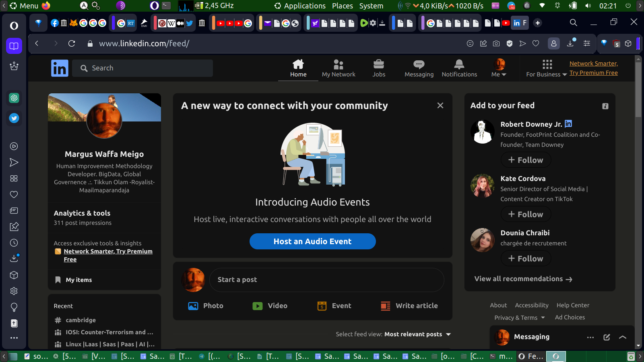Viewport: 644px width, 362px height.
Task: Open the Try Premium Free link in header
Action: pos(593,68)
